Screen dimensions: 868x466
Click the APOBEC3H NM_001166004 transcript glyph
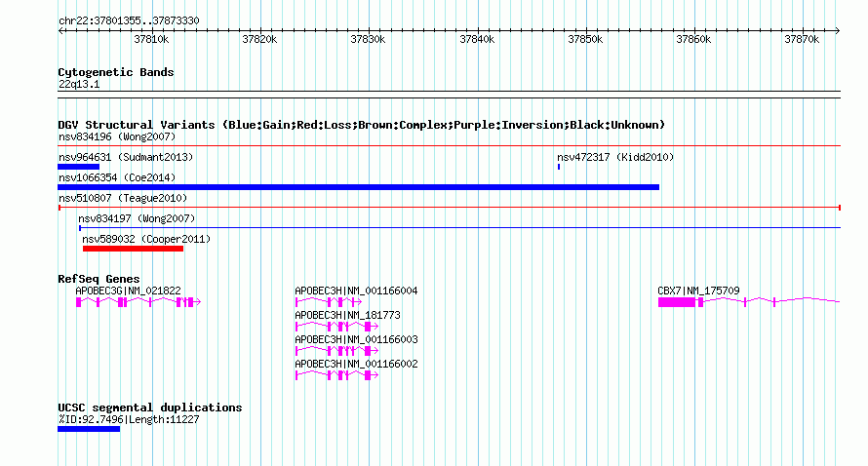tap(329, 301)
